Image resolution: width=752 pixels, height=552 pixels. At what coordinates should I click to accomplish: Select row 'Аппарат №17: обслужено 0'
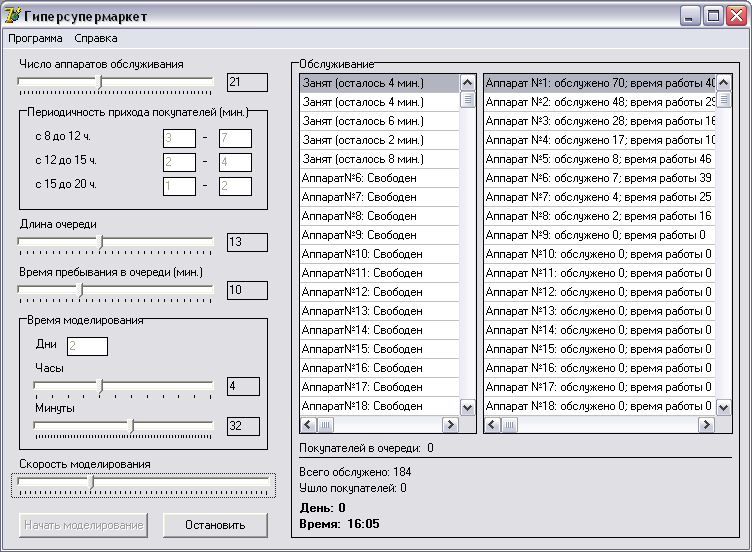(x=599, y=387)
